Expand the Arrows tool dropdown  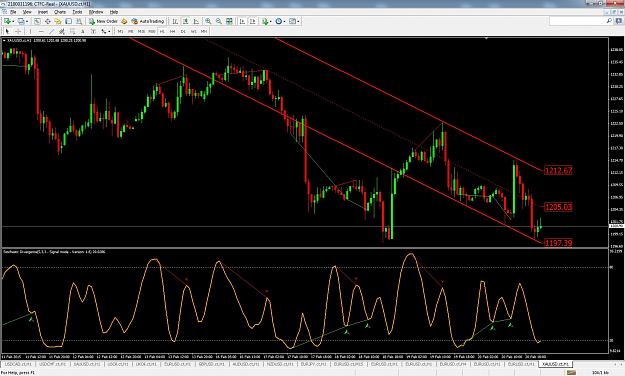point(109,31)
